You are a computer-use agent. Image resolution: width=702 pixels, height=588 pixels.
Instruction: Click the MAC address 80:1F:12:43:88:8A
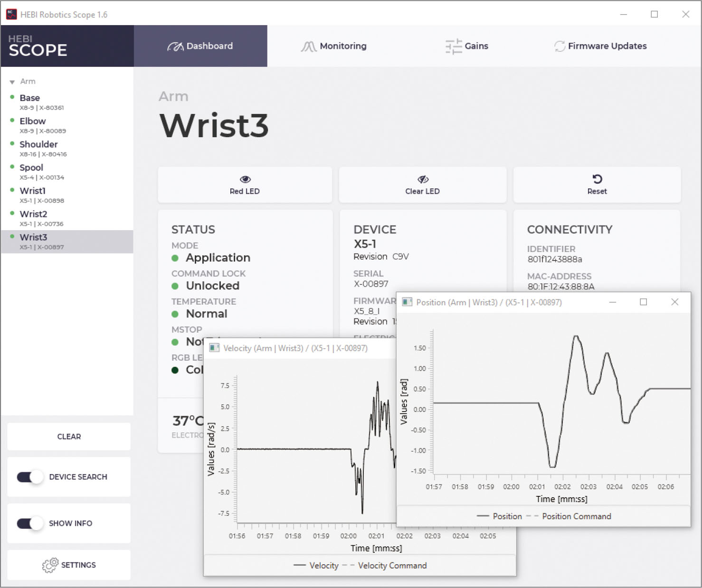pyautogui.click(x=561, y=287)
